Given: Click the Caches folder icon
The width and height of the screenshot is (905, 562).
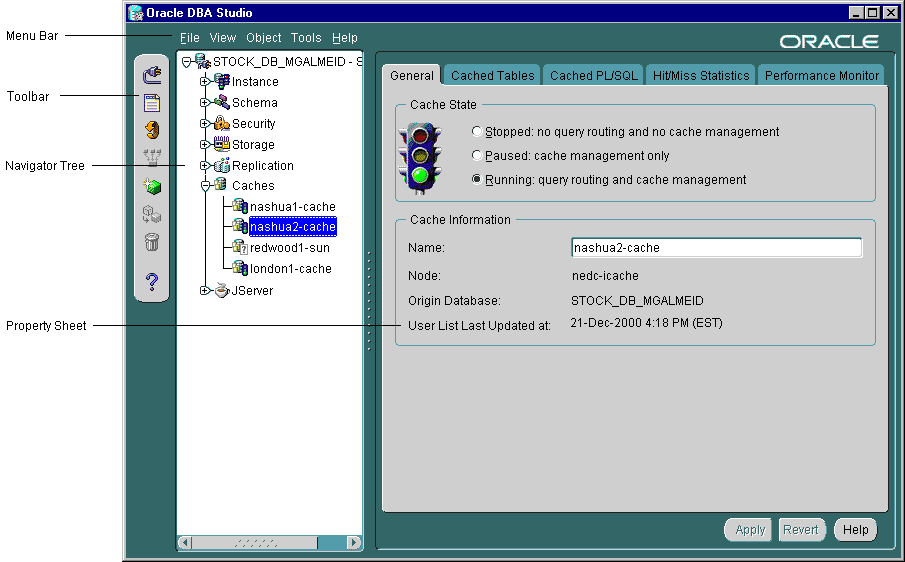Looking at the screenshot, I should 220,184.
